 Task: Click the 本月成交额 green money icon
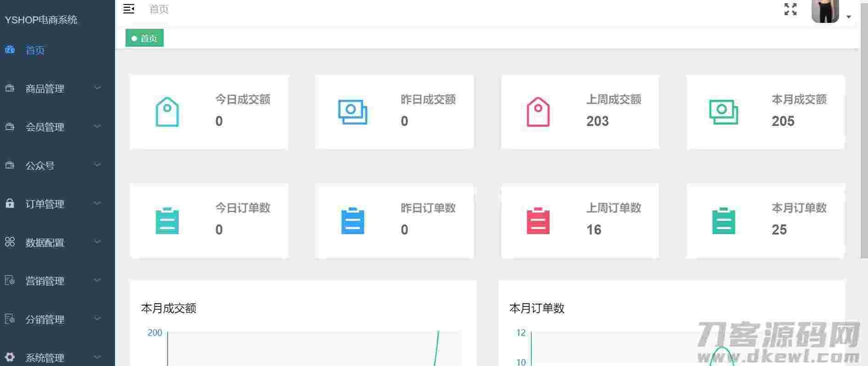tap(724, 112)
